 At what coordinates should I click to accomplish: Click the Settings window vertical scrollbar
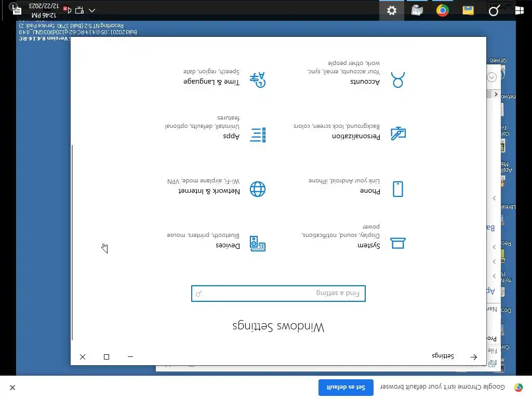(72, 243)
